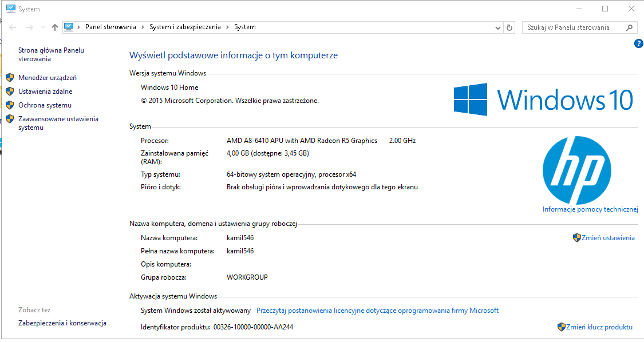This screenshot has height=342, width=644.
Task: Click the back navigation arrow
Action: click(13, 27)
